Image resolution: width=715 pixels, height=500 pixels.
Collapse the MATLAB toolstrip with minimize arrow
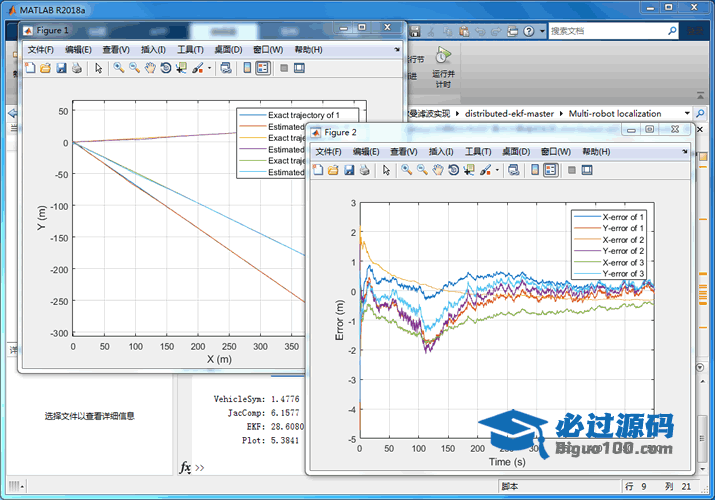(x=700, y=95)
